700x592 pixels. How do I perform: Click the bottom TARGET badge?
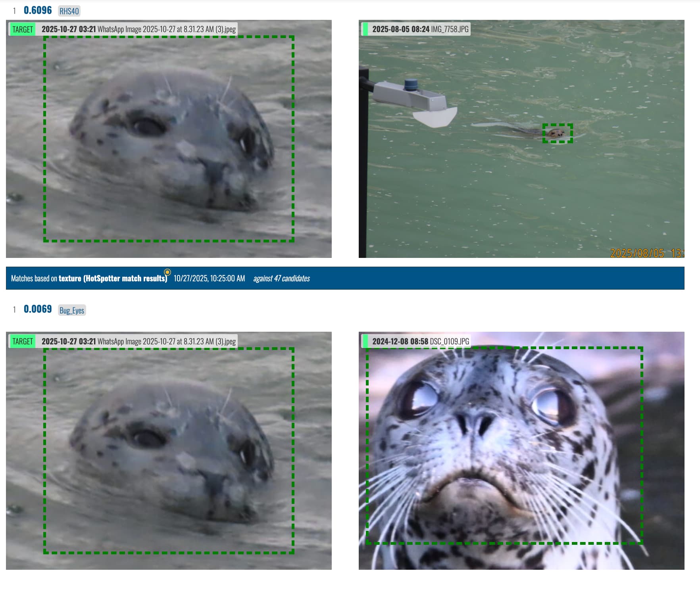pyautogui.click(x=22, y=341)
